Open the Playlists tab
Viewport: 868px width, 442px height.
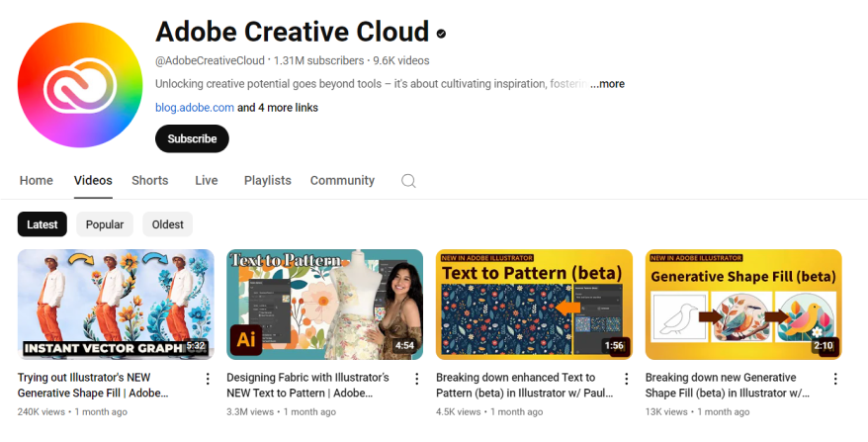(x=267, y=181)
